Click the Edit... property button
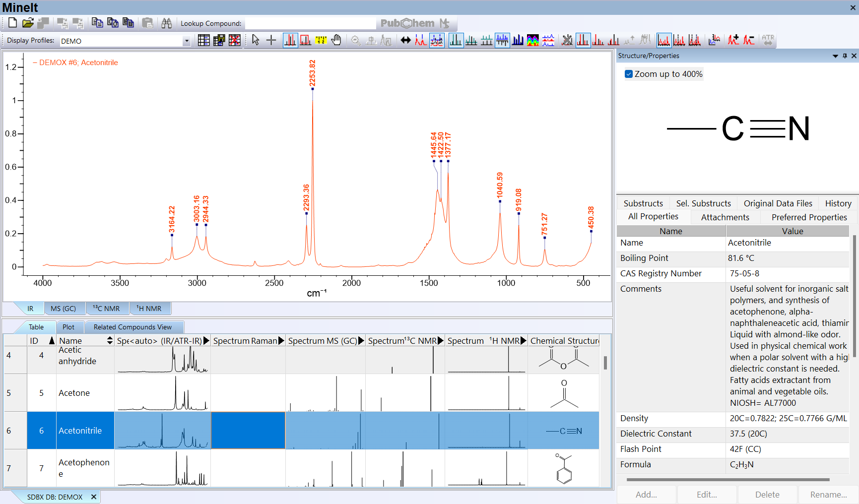The height and width of the screenshot is (504, 859). [707, 495]
